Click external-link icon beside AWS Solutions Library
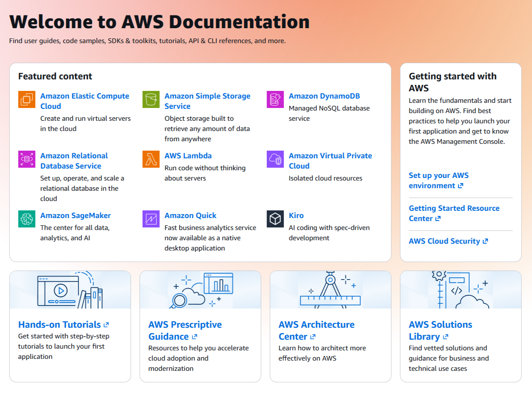This screenshot has height=399, width=532. point(446,337)
